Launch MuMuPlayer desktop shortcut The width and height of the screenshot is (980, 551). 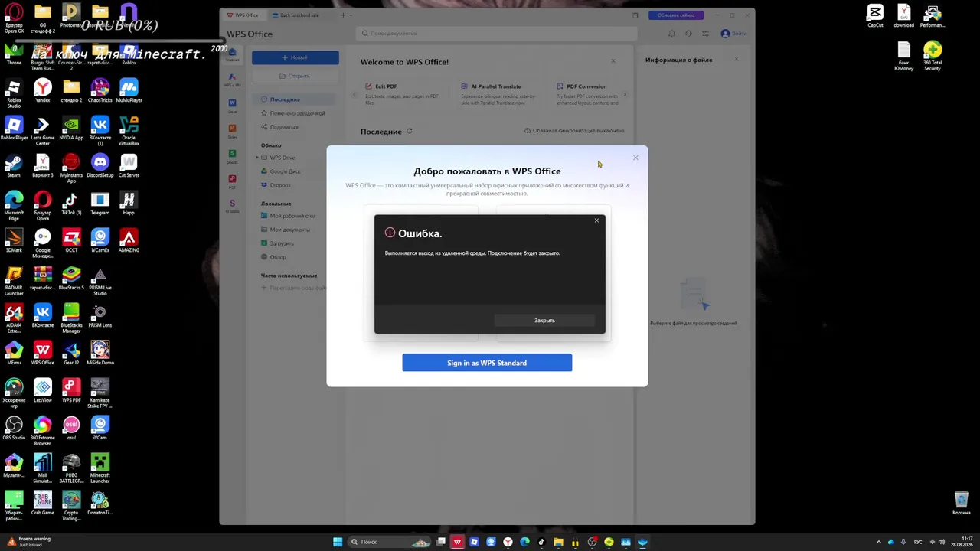(x=129, y=91)
